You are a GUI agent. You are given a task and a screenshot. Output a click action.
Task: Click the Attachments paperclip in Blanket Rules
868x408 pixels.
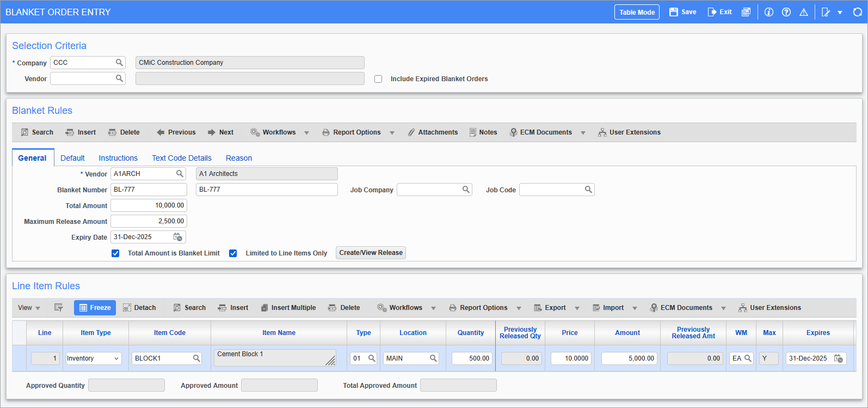(411, 132)
